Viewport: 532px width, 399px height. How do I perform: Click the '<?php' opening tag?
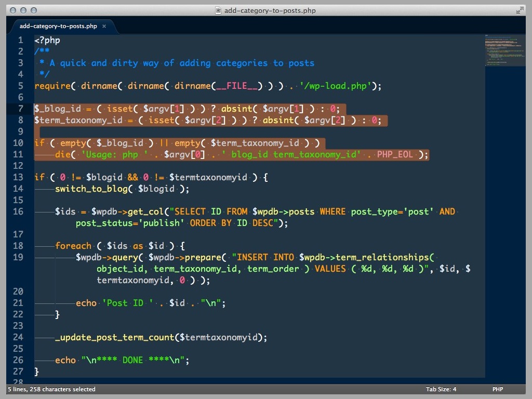coord(47,41)
